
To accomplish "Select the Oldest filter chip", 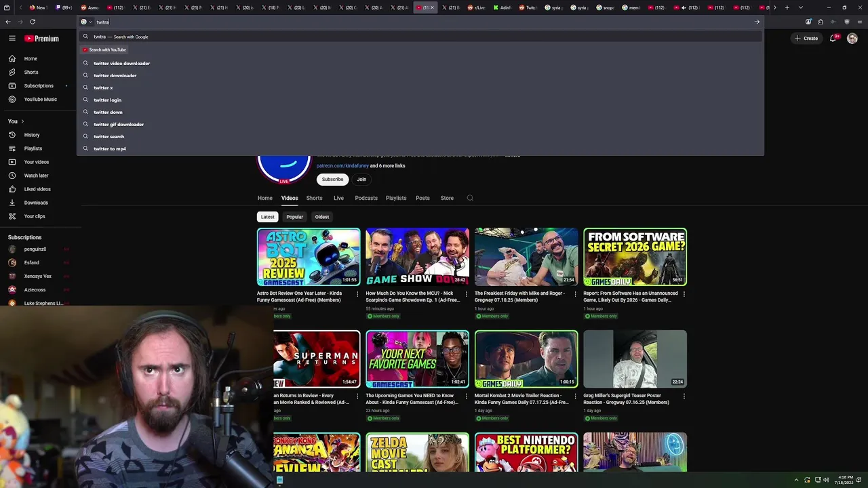I will pos(322,217).
